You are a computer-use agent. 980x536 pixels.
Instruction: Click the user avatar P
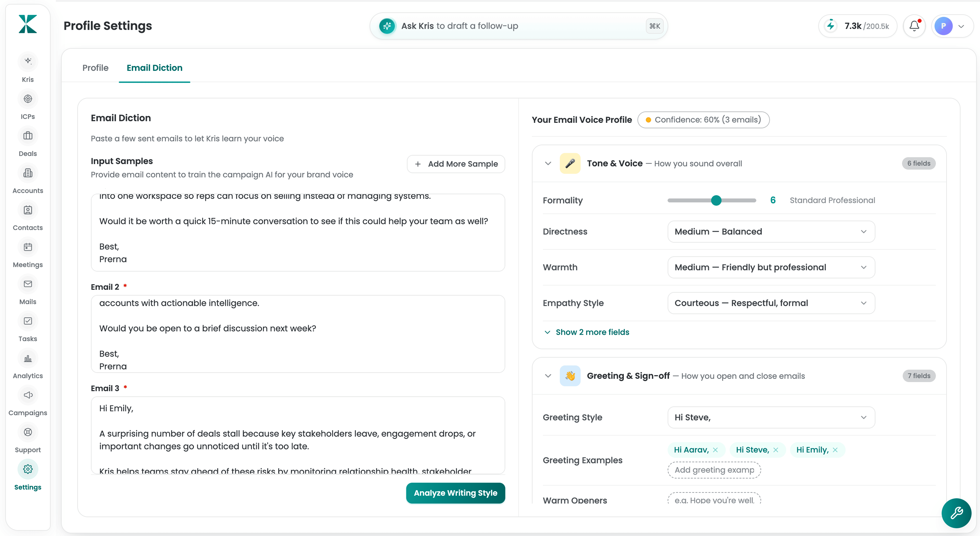point(943,26)
